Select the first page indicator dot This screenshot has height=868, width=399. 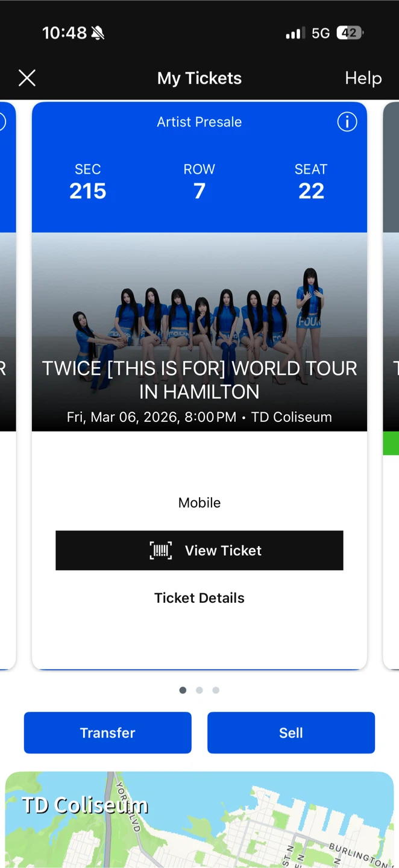pos(183,690)
